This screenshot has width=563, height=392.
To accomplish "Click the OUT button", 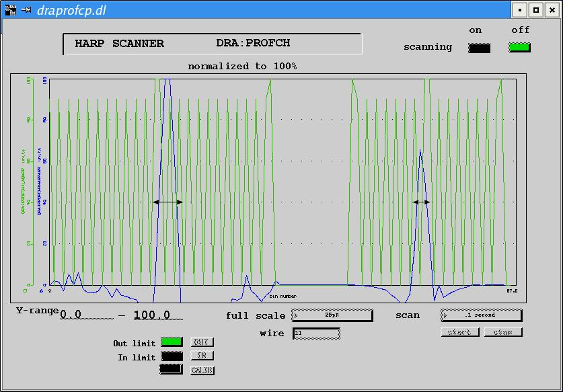I will (x=202, y=342).
